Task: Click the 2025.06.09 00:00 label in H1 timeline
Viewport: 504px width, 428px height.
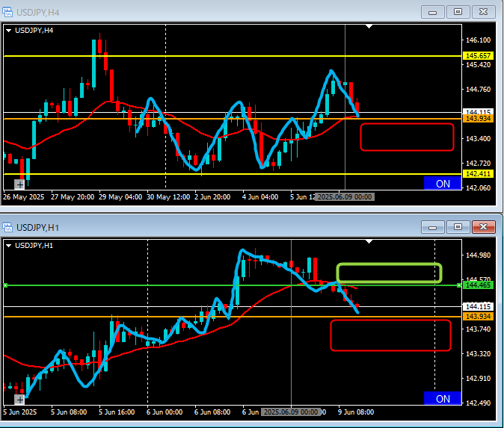Action: click(x=291, y=412)
